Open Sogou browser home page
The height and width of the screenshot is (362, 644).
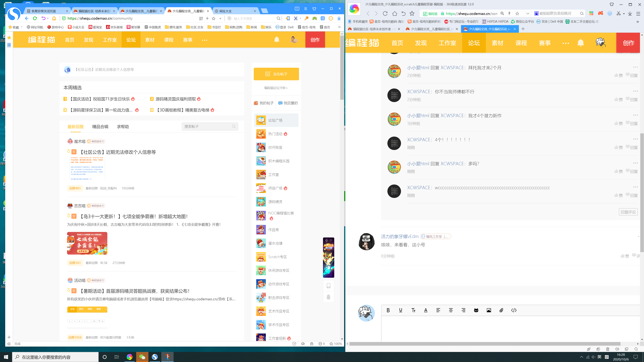point(54,18)
